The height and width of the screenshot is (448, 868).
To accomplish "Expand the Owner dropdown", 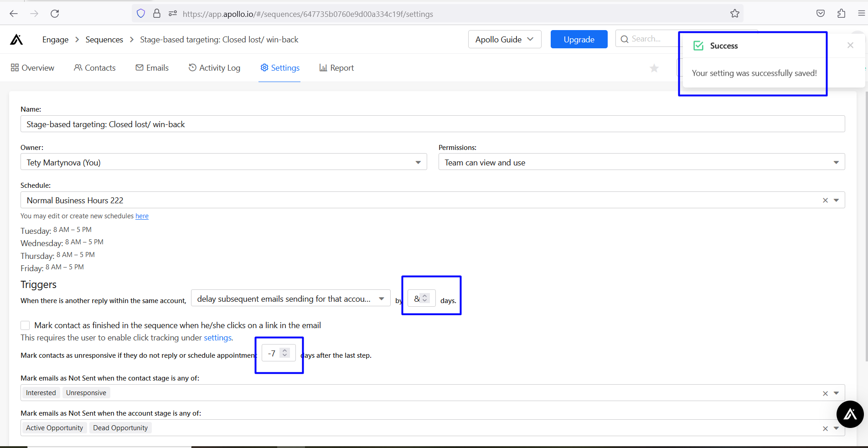I will click(x=418, y=163).
